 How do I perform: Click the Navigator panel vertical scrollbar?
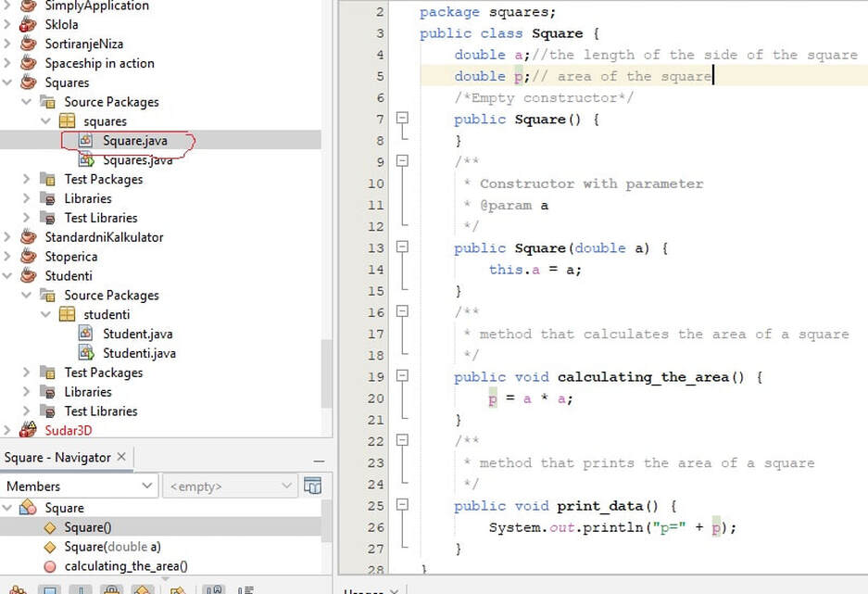pos(327,521)
